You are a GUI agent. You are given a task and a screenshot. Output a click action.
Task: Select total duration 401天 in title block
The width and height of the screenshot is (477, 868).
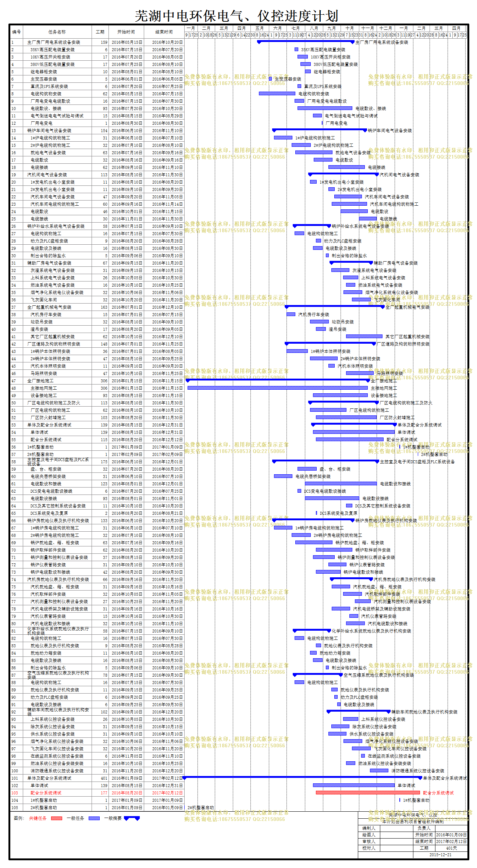tap(451, 848)
